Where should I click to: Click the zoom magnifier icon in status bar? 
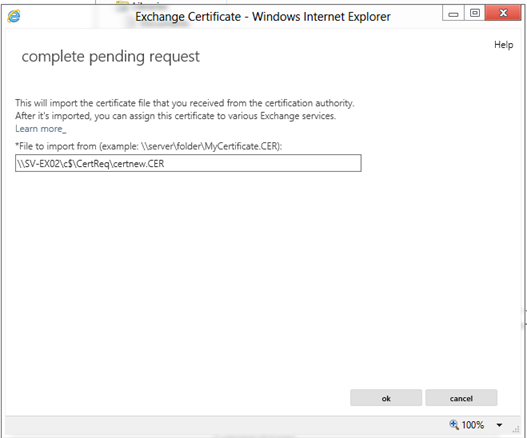(454, 425)
